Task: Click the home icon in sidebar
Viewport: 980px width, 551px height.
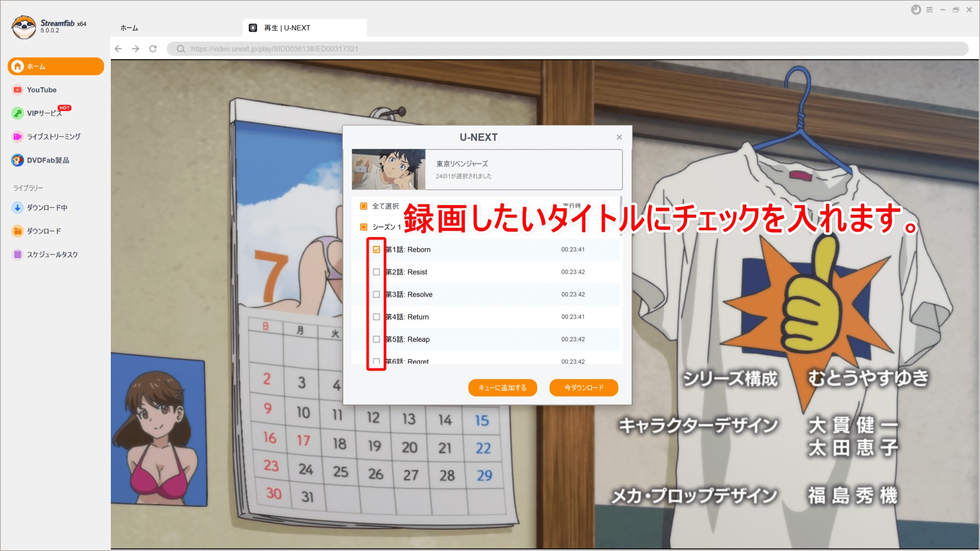Action: click(18, 66)
